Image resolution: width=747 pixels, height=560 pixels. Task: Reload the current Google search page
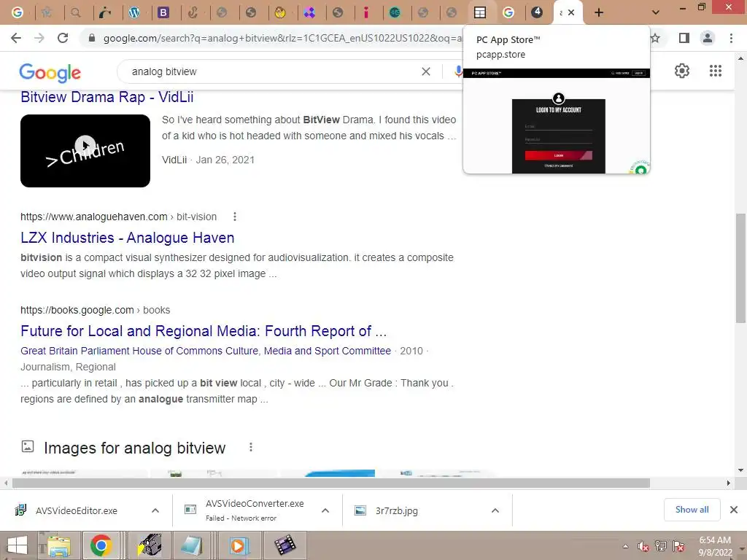click(x=63, y=38)
